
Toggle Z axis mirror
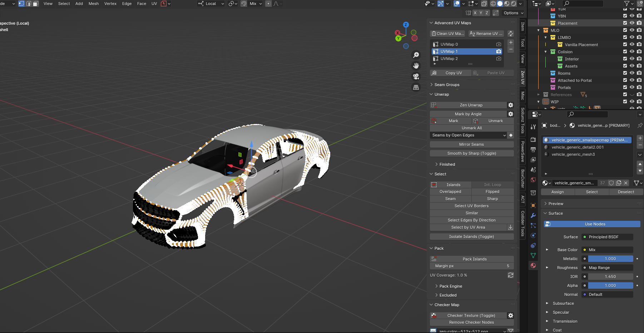[x=487, y=13]
